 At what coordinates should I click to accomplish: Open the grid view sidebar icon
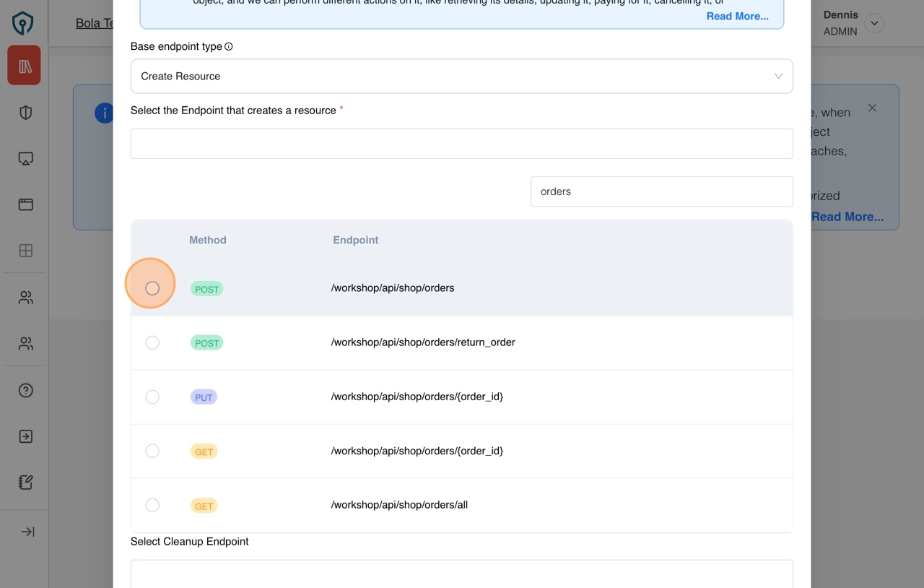coord(25,251)
